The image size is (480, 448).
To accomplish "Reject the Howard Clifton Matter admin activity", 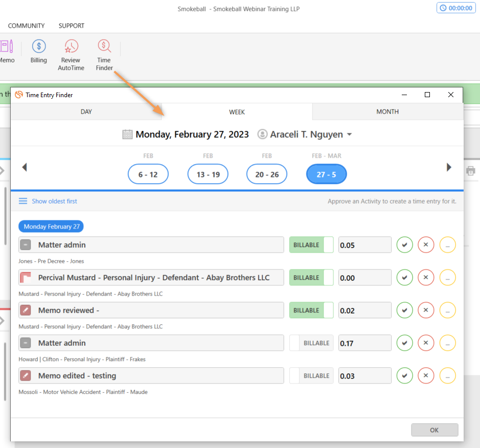I will tap(426, 343).
